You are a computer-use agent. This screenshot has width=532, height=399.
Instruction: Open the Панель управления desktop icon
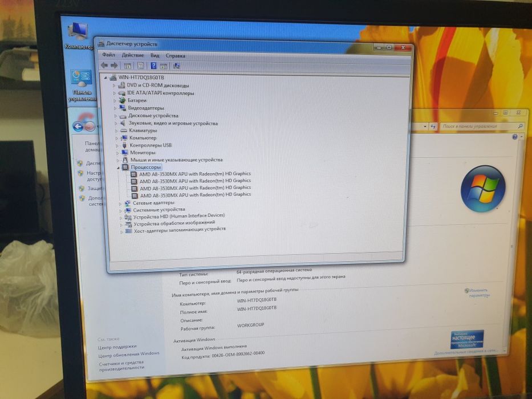(x=82, y=85)
